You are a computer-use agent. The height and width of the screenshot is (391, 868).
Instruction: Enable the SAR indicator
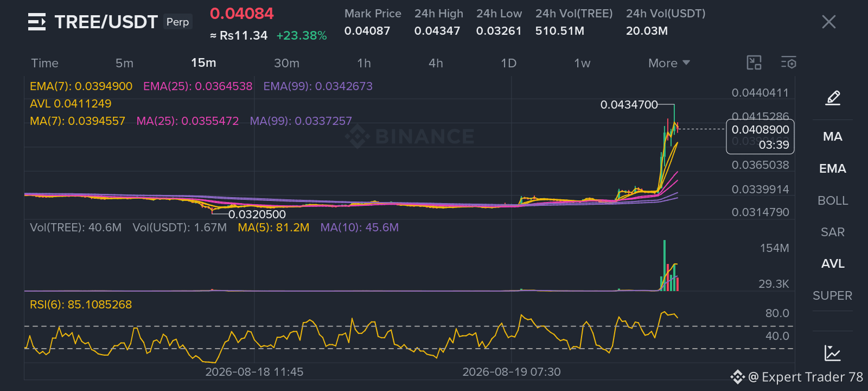[x=833, y=232]
